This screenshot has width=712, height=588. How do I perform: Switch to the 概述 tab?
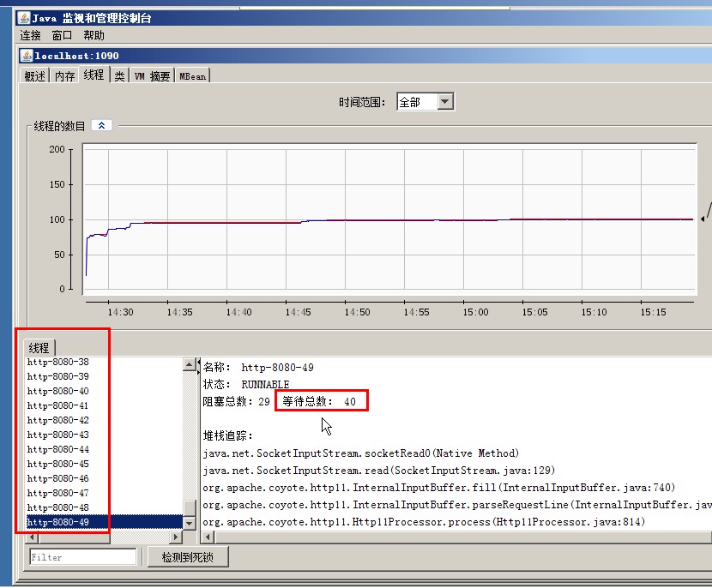pyautogui.click(x=34, y=75)
